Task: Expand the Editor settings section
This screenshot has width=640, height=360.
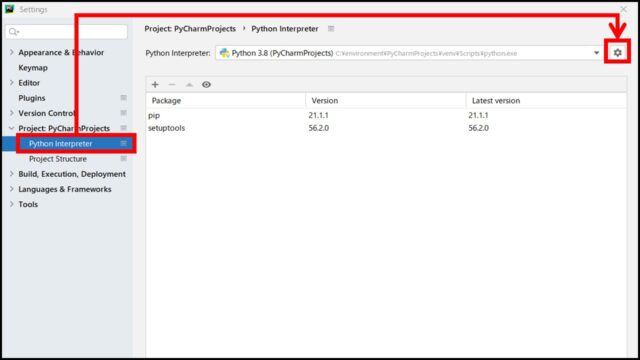Action: tap(11, 83)
